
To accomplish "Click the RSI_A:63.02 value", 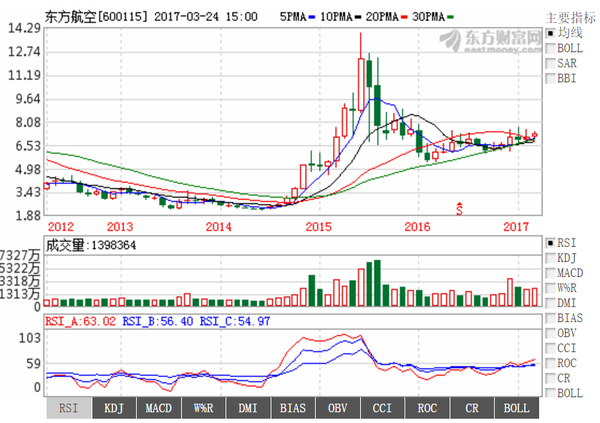I will (80, 321).
